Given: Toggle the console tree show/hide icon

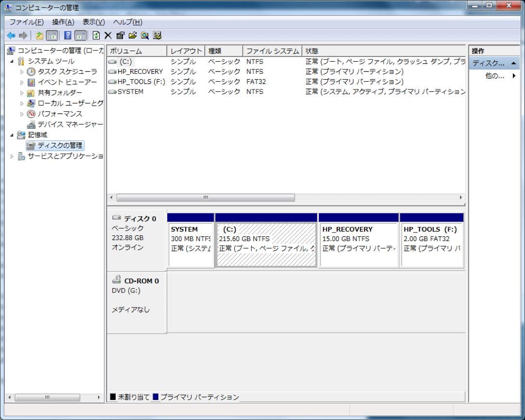Looking at the screenshot, I should (52, 35).
